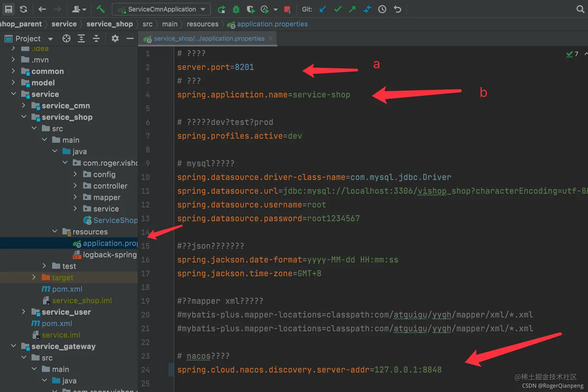Expand the service_user module
Viewport: 588px width, 392px height.
click(x=23, y=312)
